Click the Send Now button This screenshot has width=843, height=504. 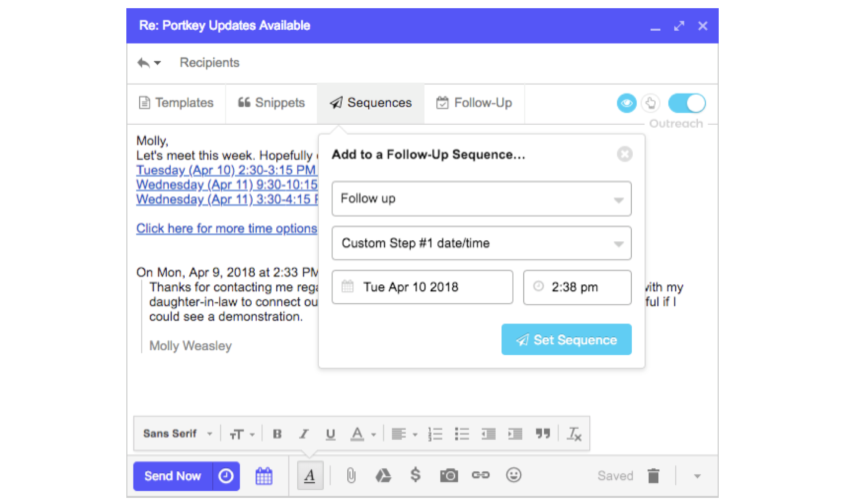[172, 476]
